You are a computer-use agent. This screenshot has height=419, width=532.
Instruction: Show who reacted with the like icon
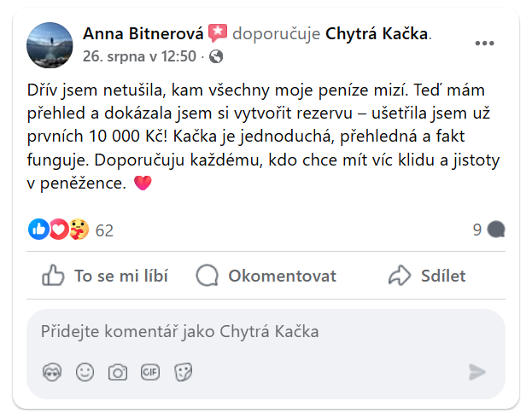[39, 230]
